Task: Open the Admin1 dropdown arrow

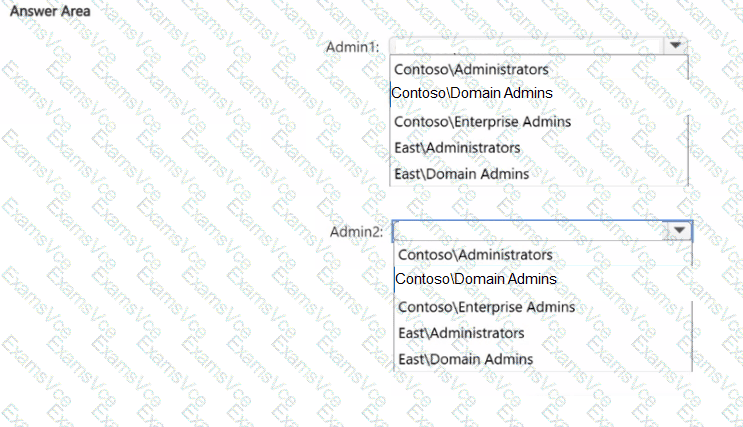Action: tap(675, 46)
